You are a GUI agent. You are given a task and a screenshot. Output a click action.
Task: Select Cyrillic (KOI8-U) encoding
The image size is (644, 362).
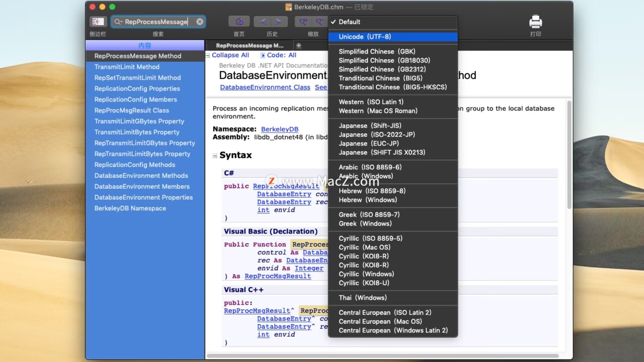click(393, 283)
